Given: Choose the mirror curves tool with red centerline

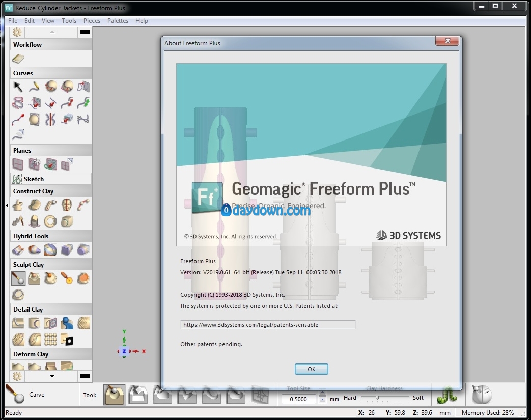Looking at the screenshot, I should (x=50, y=119).
